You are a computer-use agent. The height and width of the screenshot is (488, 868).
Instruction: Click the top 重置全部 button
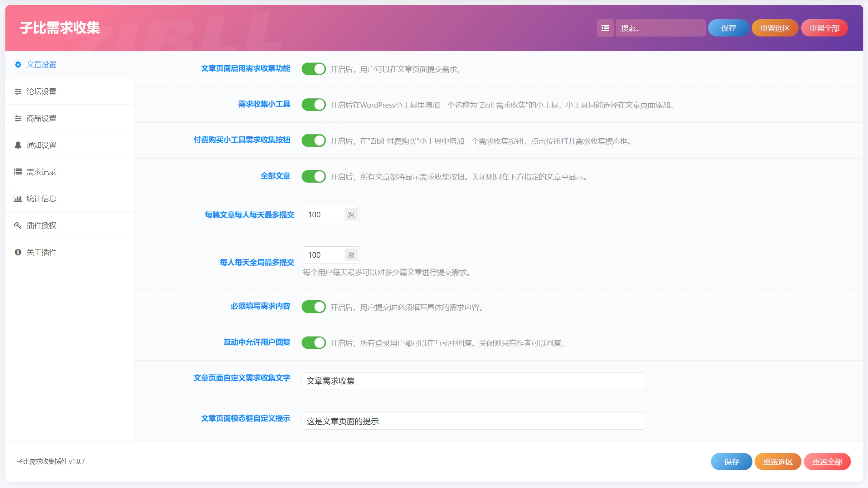click(824, 28)
